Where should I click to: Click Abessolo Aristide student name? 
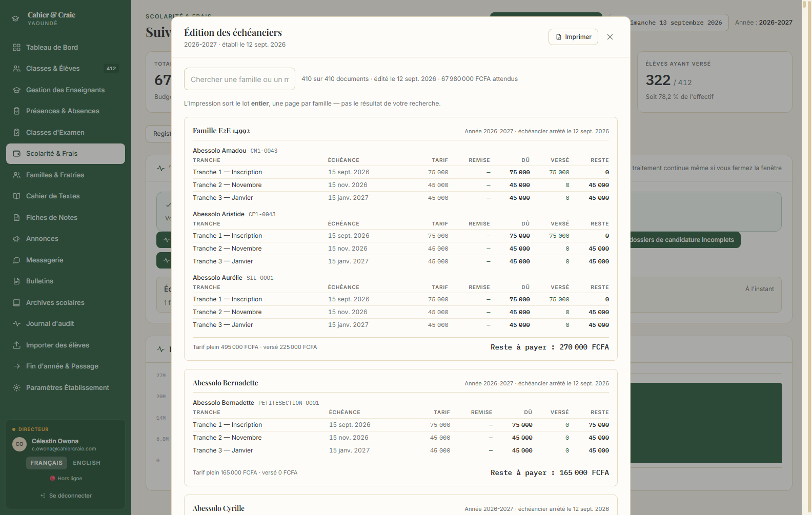coord(218,214)
